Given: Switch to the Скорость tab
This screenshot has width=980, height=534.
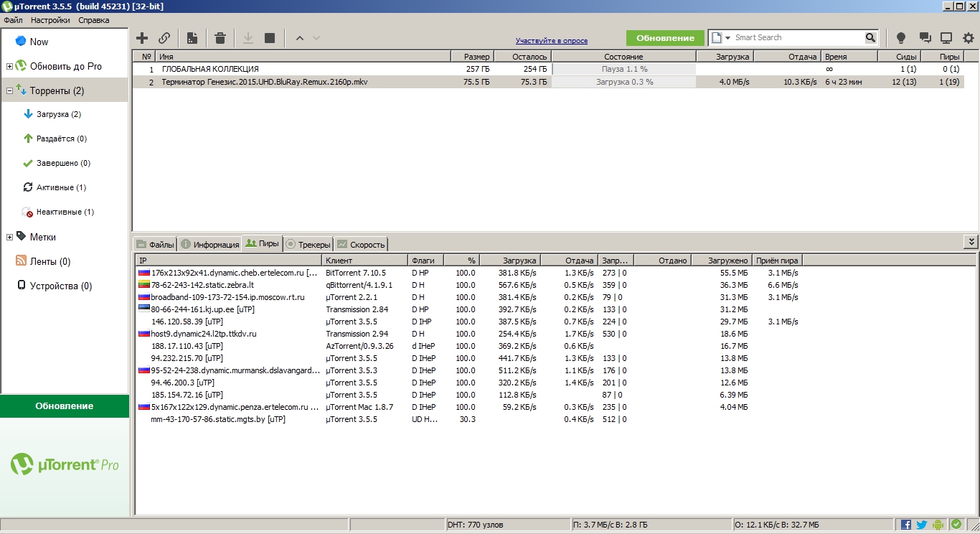Looking at the screenshot, I should 361,244.
